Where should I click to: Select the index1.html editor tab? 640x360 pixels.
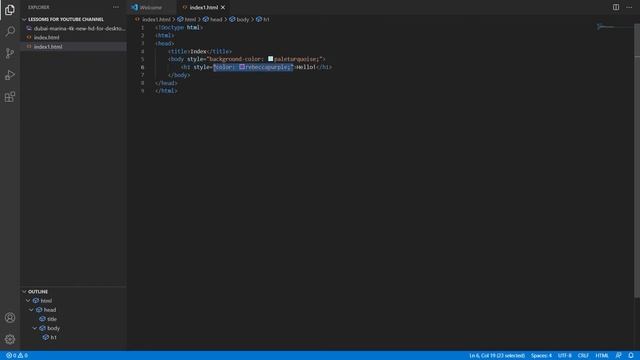pyautogui.click(x=203, y=7)
